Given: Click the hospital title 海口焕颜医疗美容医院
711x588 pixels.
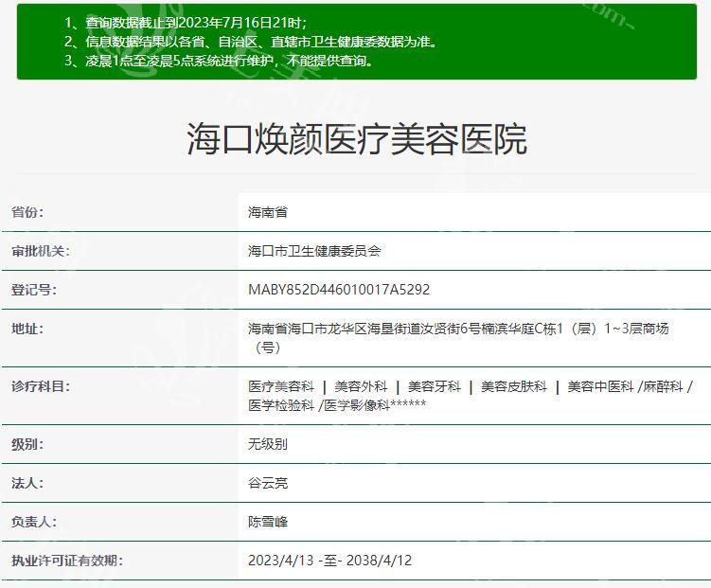Looking at the screenshot, I should click(x=356, y=139).
